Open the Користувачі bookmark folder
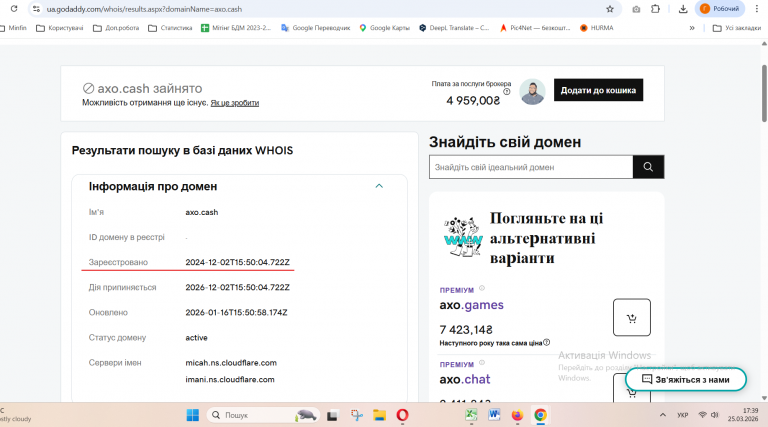 (x=60, y=28)
